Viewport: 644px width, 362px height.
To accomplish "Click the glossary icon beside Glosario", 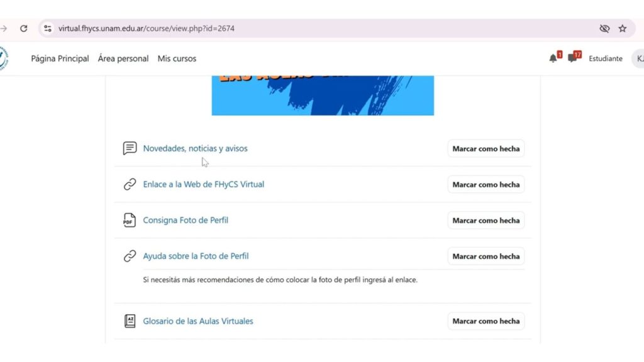I will click(130, 321).
